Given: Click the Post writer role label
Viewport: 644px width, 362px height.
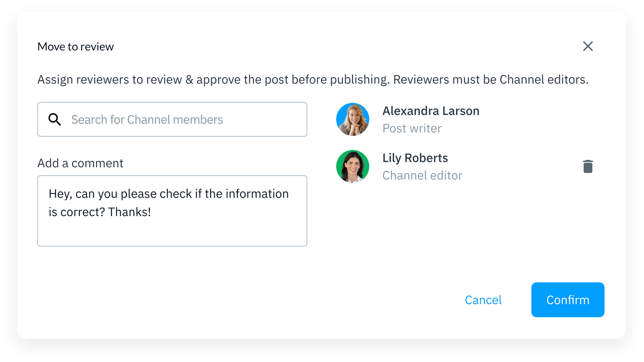Looking at the screenshot, I should point(412,128).
